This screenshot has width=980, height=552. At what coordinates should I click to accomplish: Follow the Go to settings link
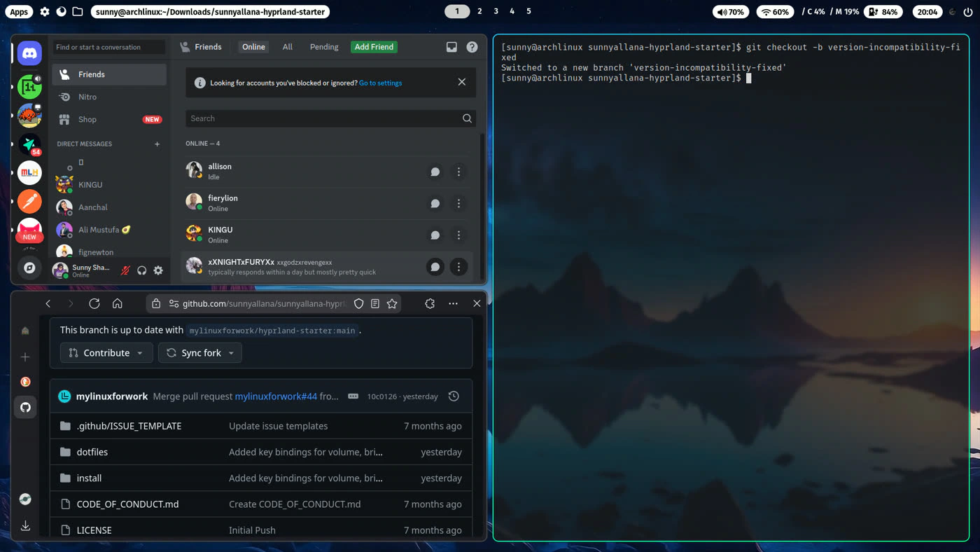(380, 83)
